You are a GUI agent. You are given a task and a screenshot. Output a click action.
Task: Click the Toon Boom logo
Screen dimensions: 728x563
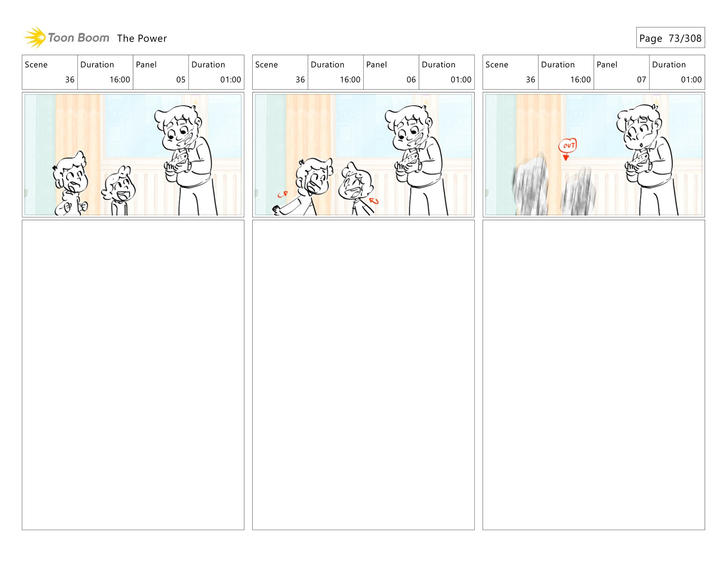tap(66, 38)
